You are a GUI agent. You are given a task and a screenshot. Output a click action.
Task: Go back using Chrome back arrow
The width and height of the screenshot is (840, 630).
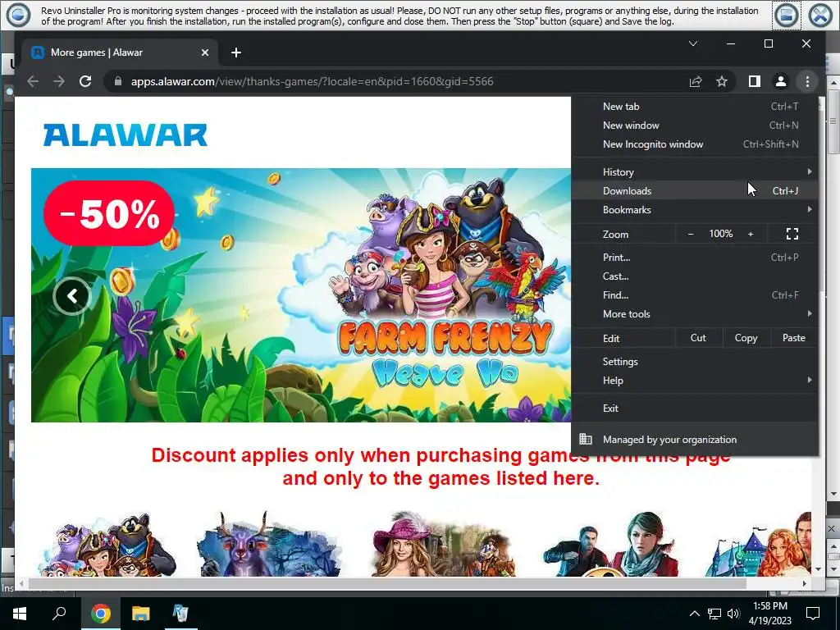point(33,81)
